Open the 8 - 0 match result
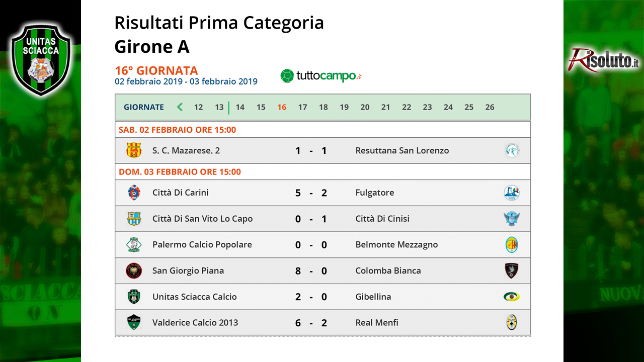This screenshot has width=644, height=362. [x=311, y=270]
